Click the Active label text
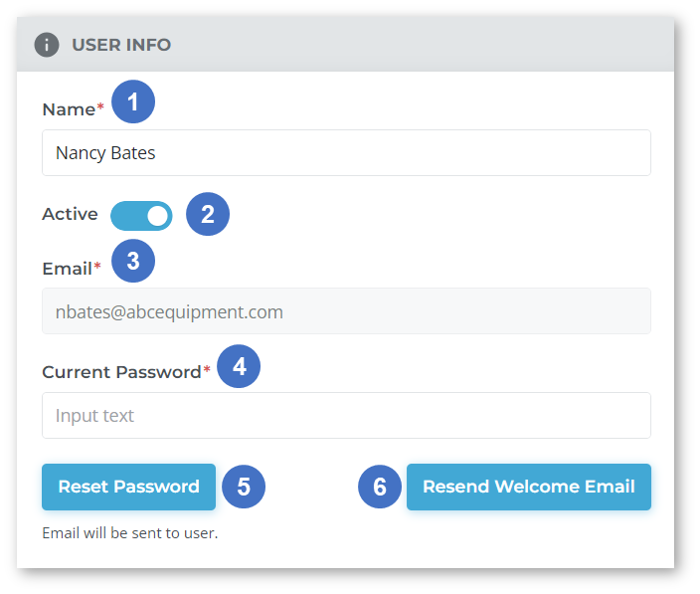Screen dimensions: 700x594 [x=70, y=214]
